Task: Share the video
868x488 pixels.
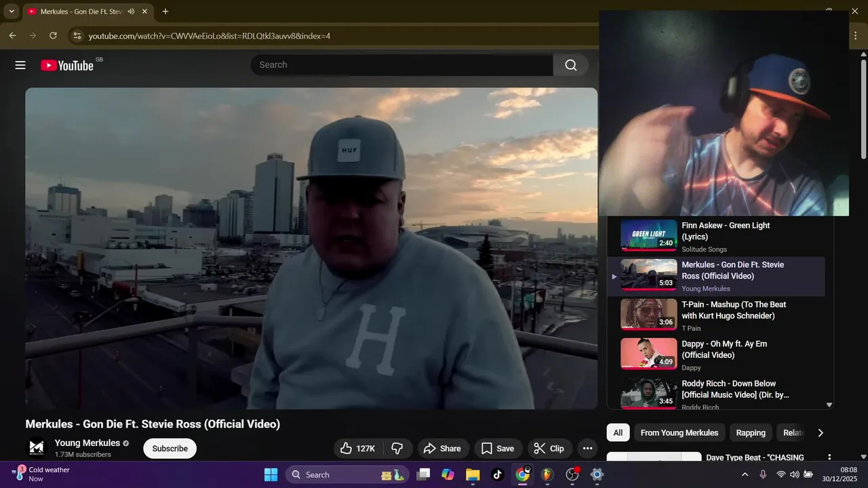Action: tap(443, 448)
